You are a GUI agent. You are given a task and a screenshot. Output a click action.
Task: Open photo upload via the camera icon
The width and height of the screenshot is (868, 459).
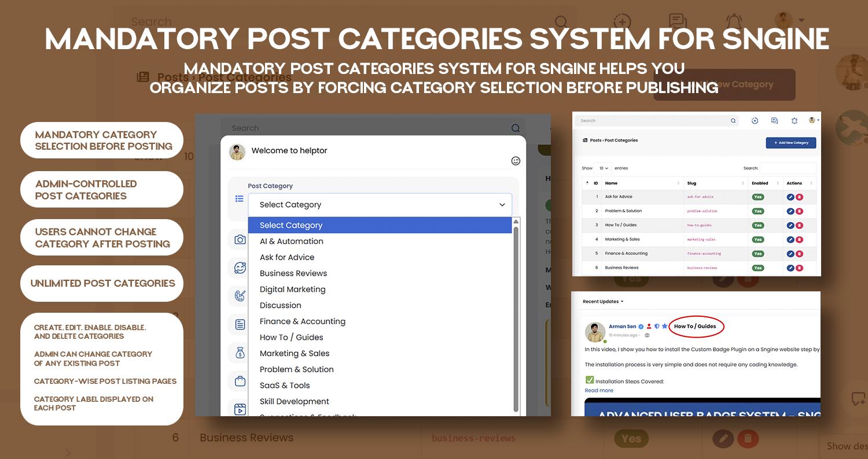(x=238, y=239)
